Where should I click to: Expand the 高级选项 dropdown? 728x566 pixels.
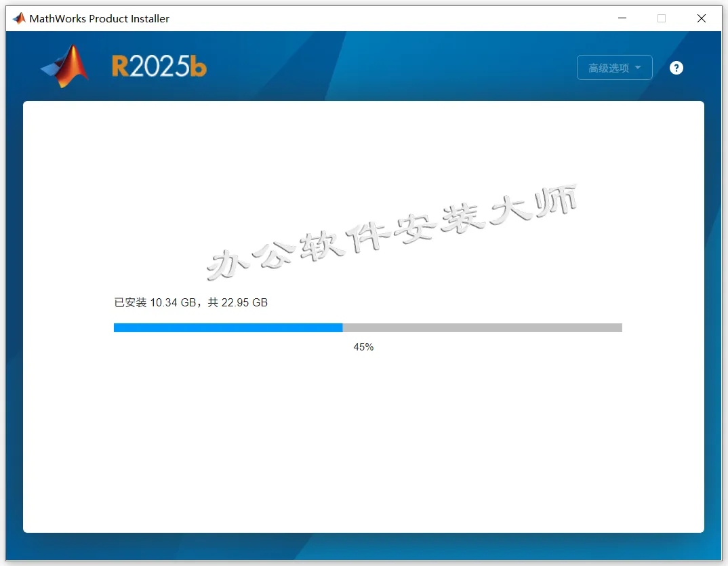614,68
